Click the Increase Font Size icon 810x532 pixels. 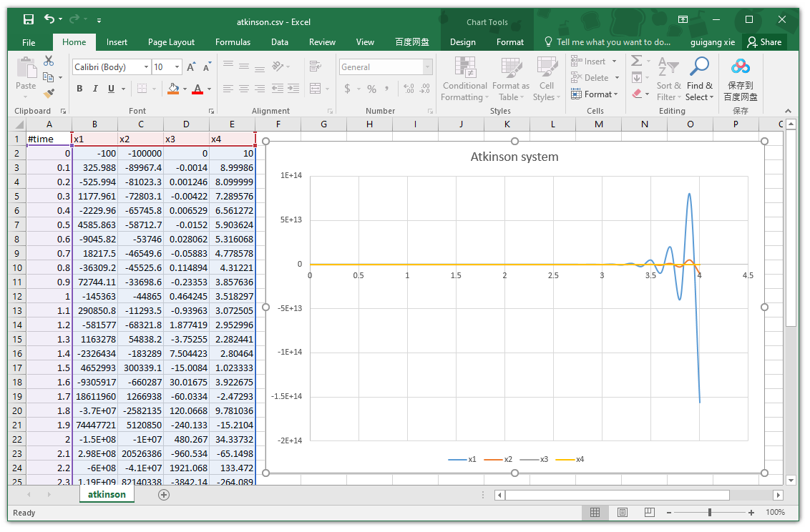pyautogui.click(x=191, y=67)
